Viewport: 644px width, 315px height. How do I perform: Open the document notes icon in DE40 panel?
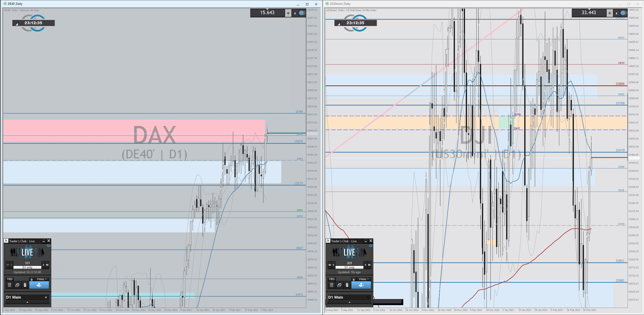coord(9,285)
